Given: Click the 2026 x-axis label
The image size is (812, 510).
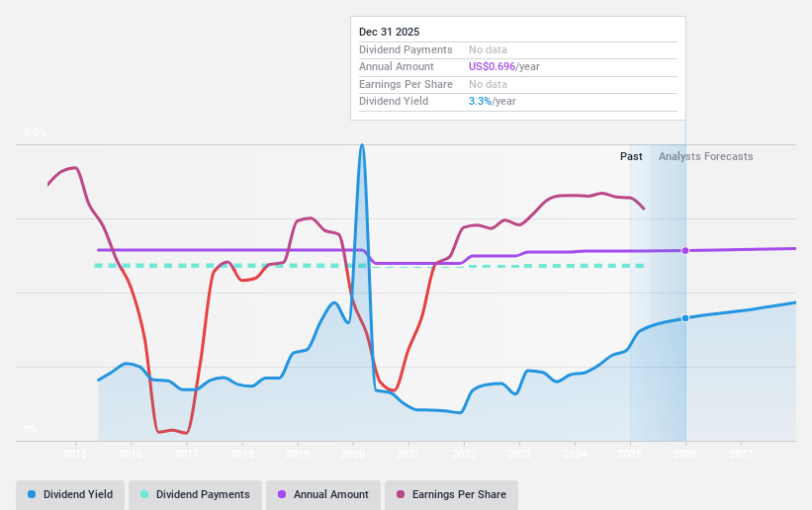Looking at the screenshot, I should pyautogui.click(x=685, y=454).
